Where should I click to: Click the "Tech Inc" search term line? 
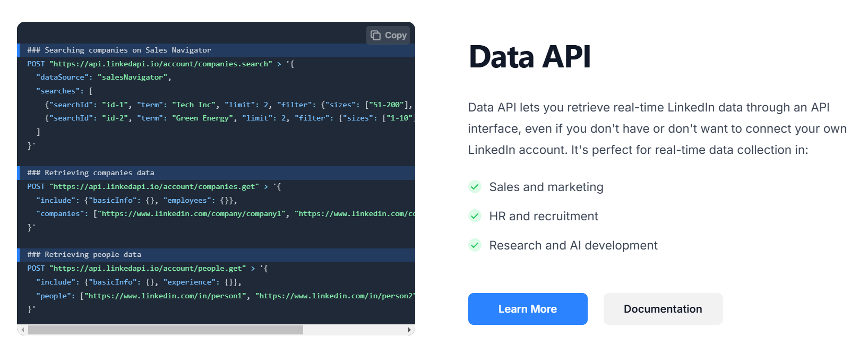point(229,105)
